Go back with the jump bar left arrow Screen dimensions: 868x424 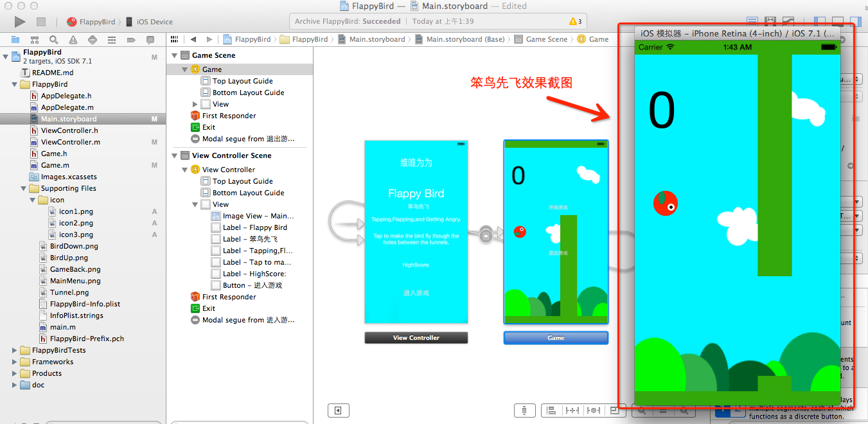pyautogui.click(x=193, y=39)
